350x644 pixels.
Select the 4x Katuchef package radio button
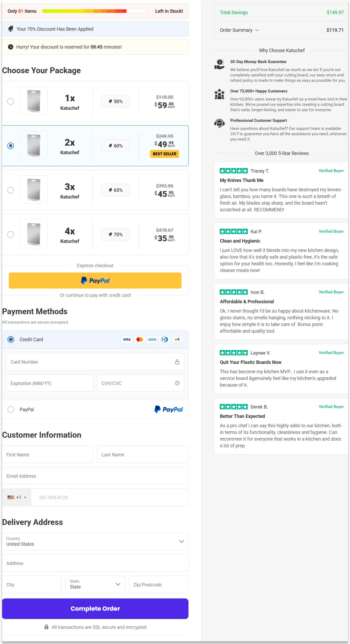tap(11, 234)
